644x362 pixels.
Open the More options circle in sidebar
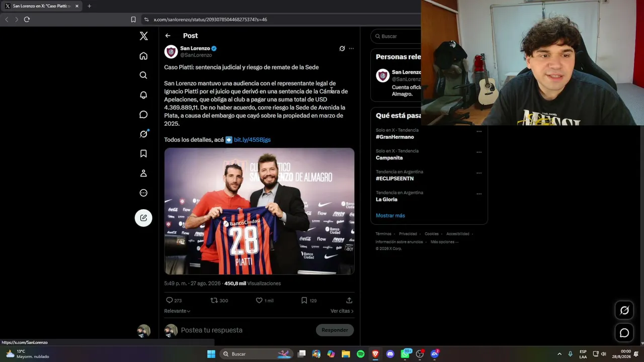(143, 193)
